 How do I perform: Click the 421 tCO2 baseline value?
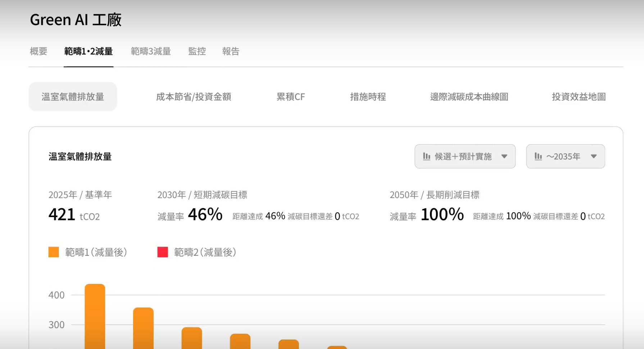[x=74, y=215]
